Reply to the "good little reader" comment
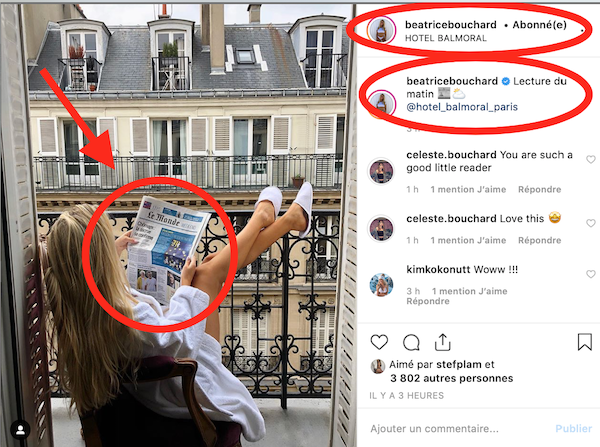Viewport: 600px width, 447px height. click(x=539, y=189)
